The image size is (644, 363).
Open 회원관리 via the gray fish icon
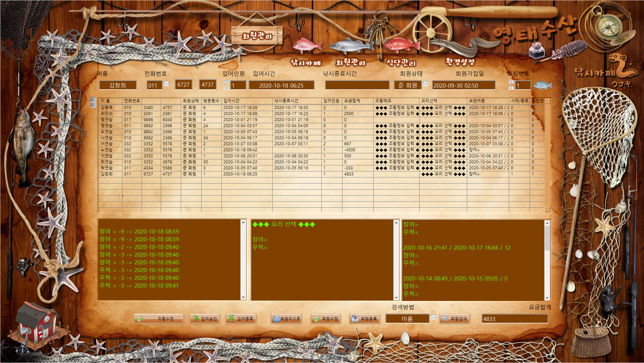[351, 46]
